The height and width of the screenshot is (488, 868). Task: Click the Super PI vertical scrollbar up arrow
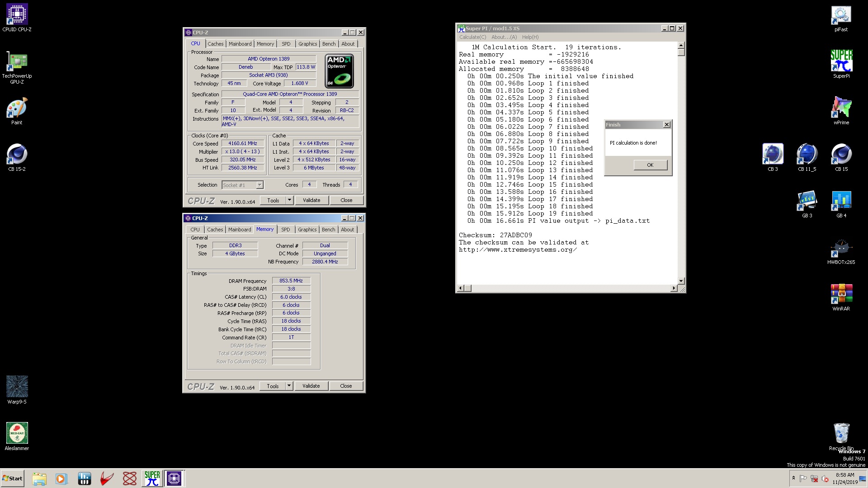click(681, 45)
